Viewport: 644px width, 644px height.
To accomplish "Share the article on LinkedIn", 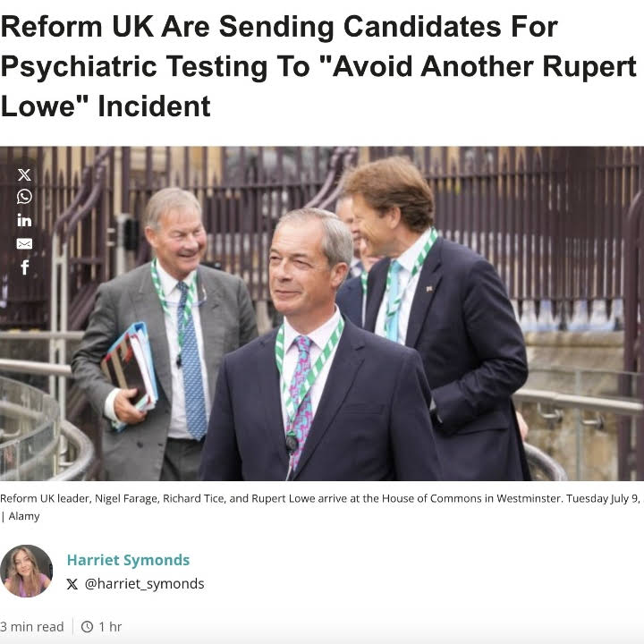I will pos(24,220).
